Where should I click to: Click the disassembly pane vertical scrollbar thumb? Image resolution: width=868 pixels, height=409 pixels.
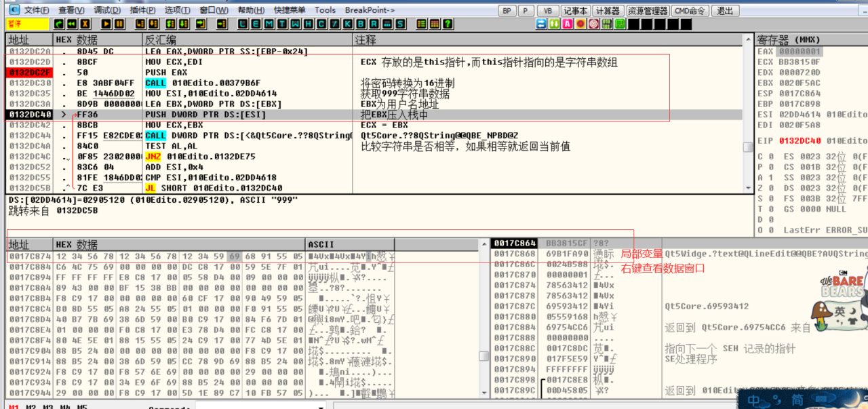[747, 147]
